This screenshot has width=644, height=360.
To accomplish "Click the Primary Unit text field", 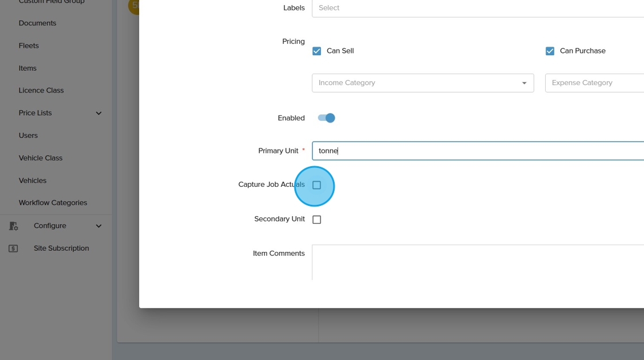I will point(477,151).
